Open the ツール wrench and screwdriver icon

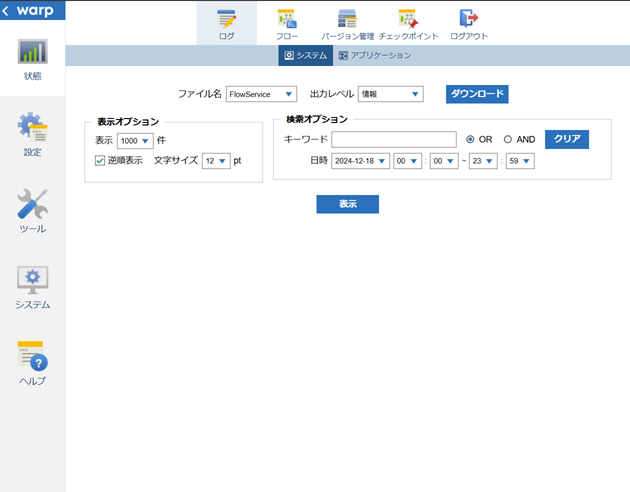33,204
